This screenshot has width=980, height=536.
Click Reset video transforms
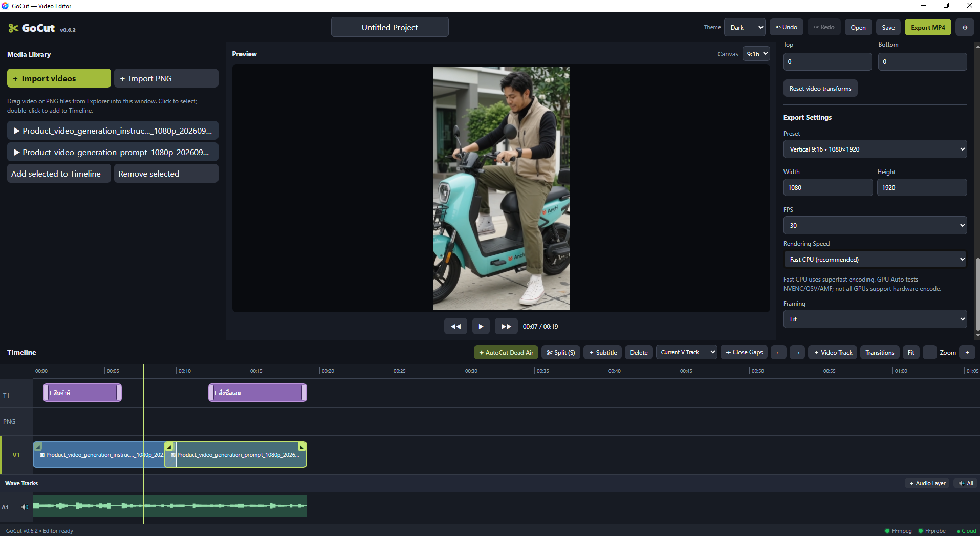(820, 88)
